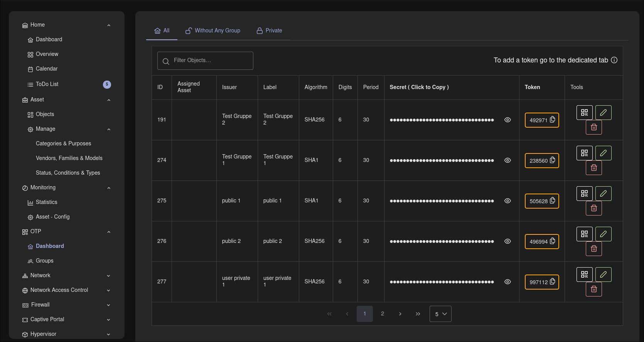Switch to the Private tab
644x342 pixels.
coord(270,30)
